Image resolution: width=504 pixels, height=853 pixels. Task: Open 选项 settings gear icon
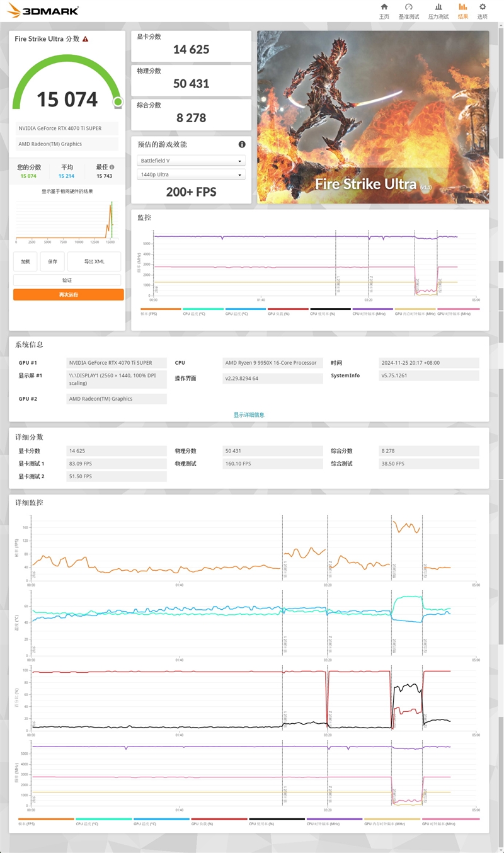[x=482, y=9]
